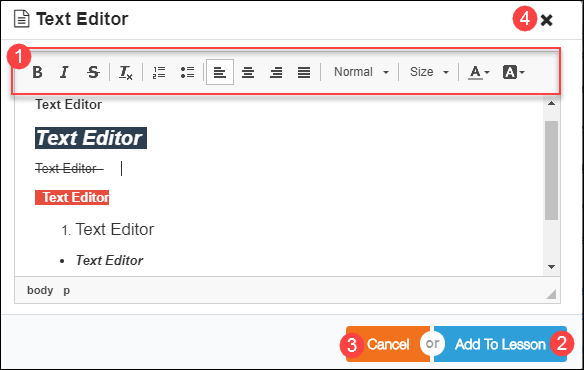The width and height of the screenshot is (584, 370).
Task: Open the text color picker
Action: (x=479, y=72)
